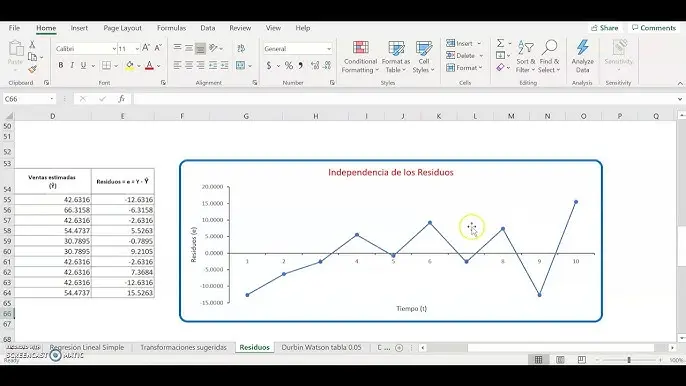
Task: Open Cell Styles gallery
Action: pyautogui.click(x=423, y=57)
